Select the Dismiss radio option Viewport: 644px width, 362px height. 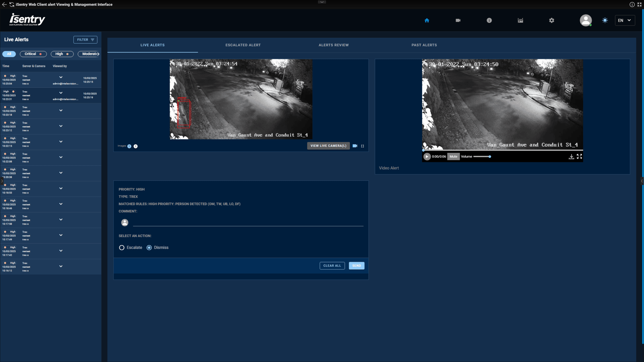(149, 248)
